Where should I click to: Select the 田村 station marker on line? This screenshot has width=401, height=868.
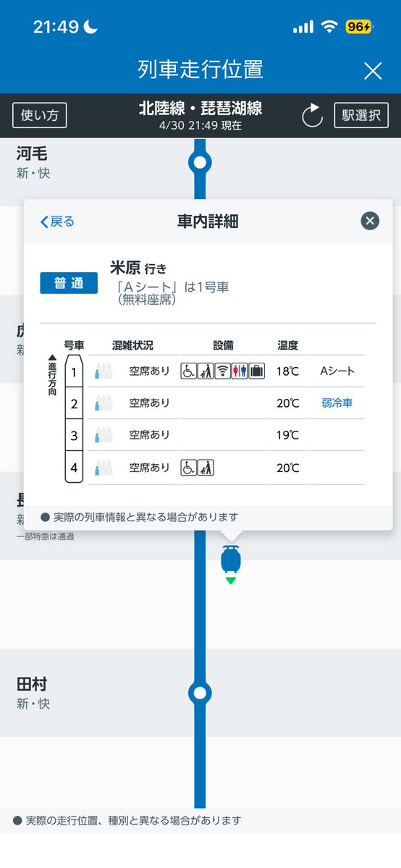tap(200, 693)
